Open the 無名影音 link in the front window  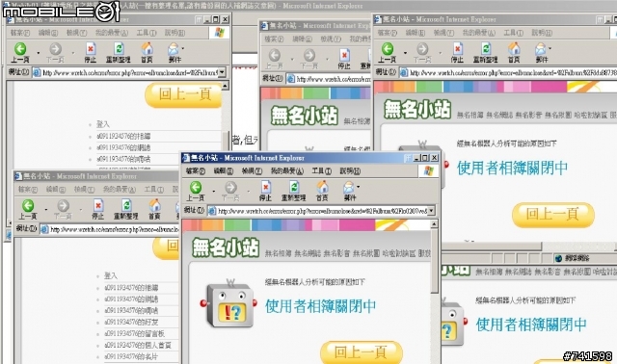[336, 253]
